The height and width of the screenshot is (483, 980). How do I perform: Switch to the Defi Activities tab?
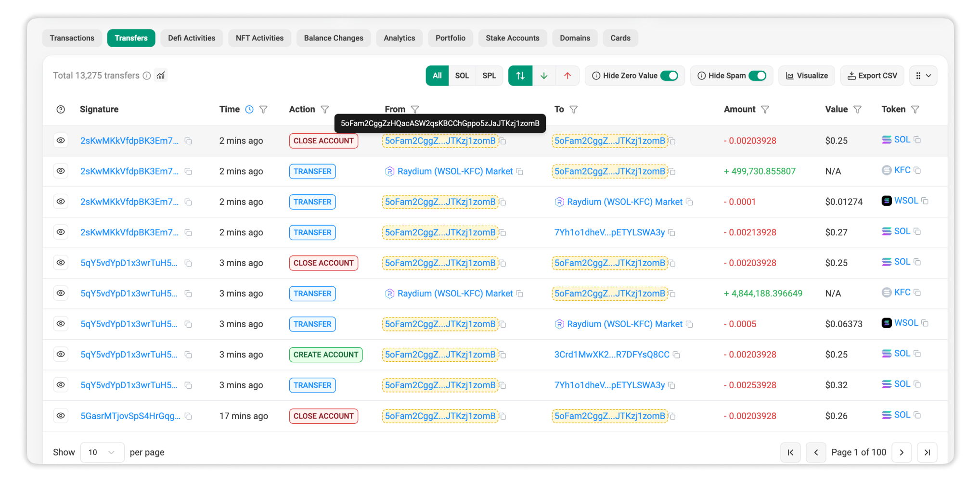[192, 38]
